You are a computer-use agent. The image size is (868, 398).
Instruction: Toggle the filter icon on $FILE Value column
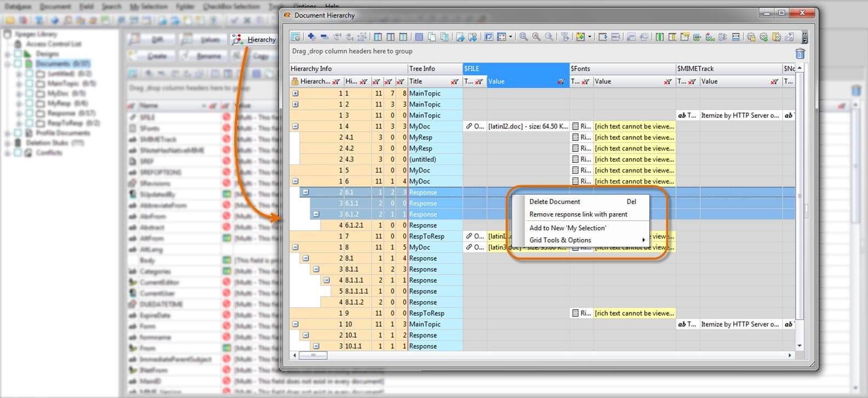(561, 82)
